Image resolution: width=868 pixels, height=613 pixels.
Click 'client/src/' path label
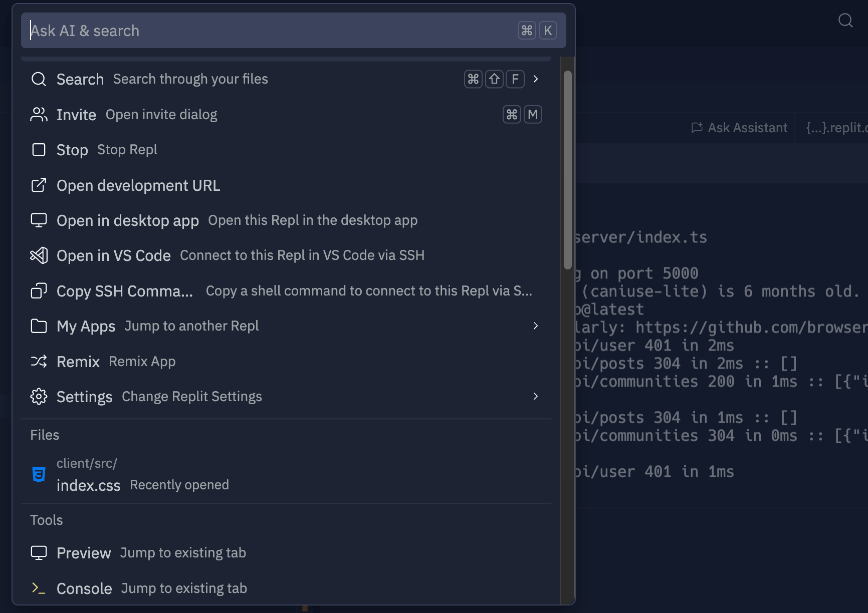click(x=87, y=463)
